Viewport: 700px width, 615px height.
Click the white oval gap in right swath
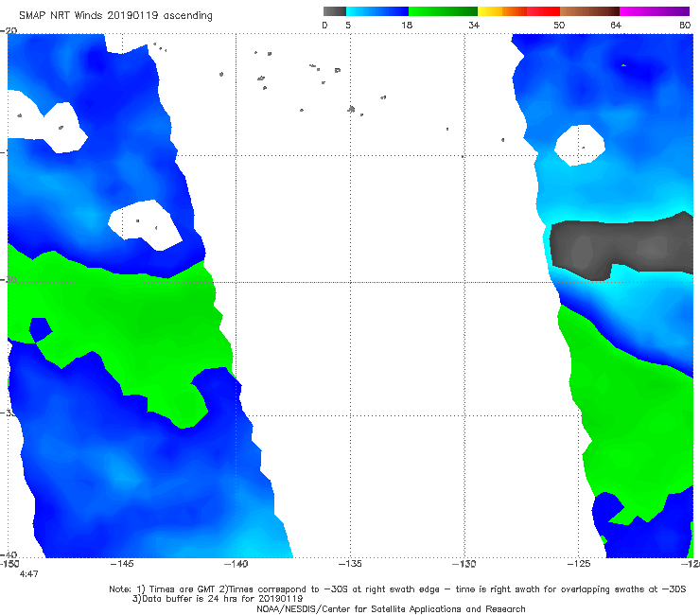(x=580, y=145)
